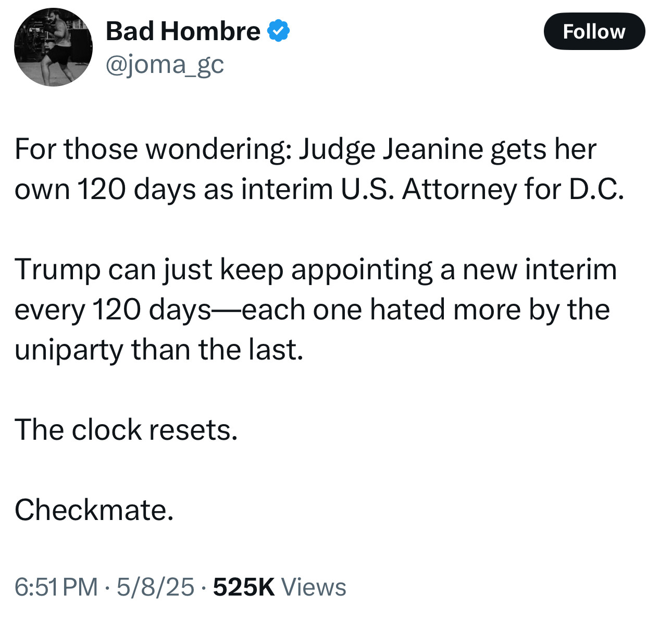Click the blue verified checkmark badge
672x619 pixels.
[279, 31]
